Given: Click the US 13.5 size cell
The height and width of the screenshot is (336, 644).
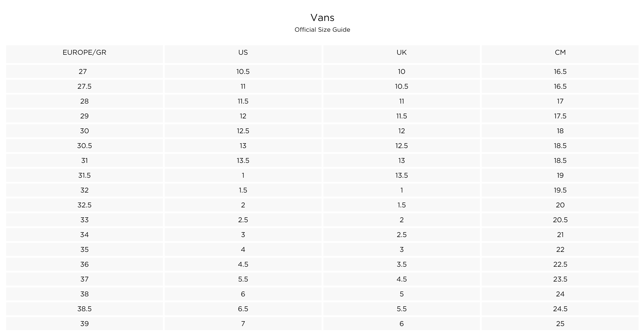Looking at the screenshot, I should (x=243, y=160).
